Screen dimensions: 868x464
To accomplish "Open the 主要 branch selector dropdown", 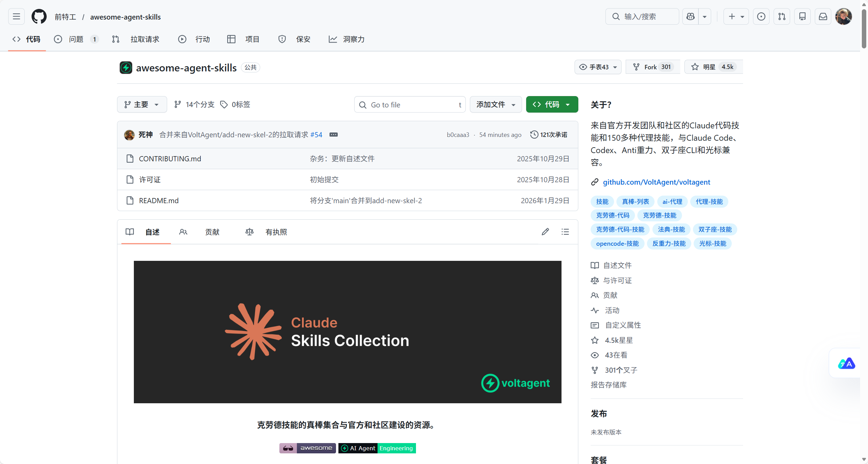I will [x=142, y=104].
